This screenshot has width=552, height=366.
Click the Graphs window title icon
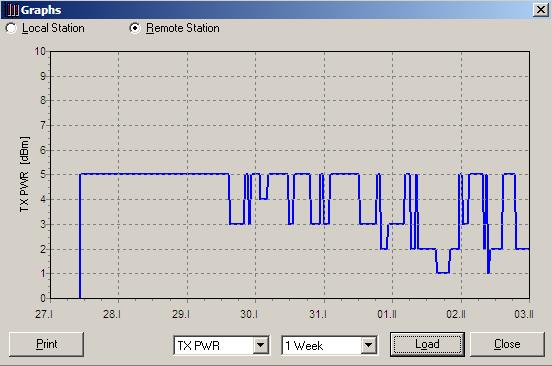[13, 10]
